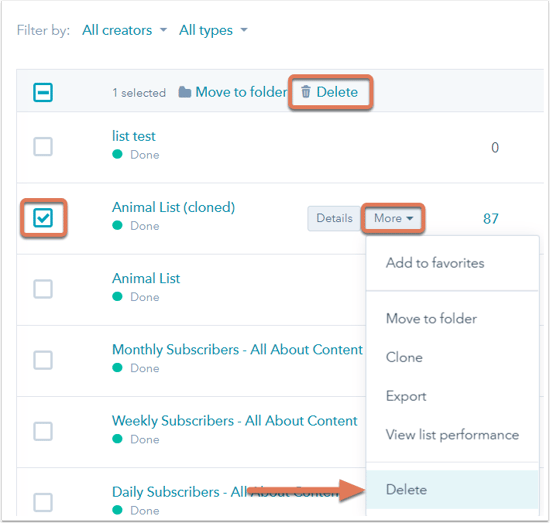The image size is (550, 523).
Task: Open the All creators filter dropdown
Action: pos(125,31)
